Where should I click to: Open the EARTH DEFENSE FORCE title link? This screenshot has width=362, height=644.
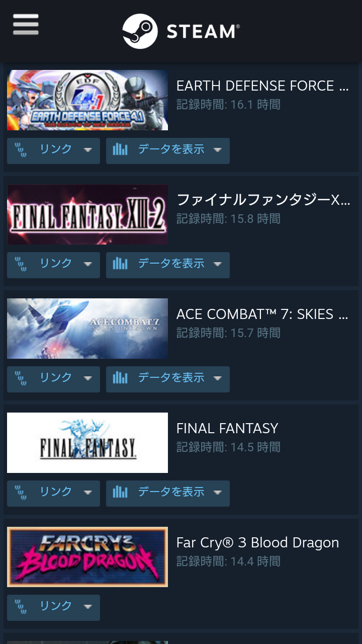[262, 86]
